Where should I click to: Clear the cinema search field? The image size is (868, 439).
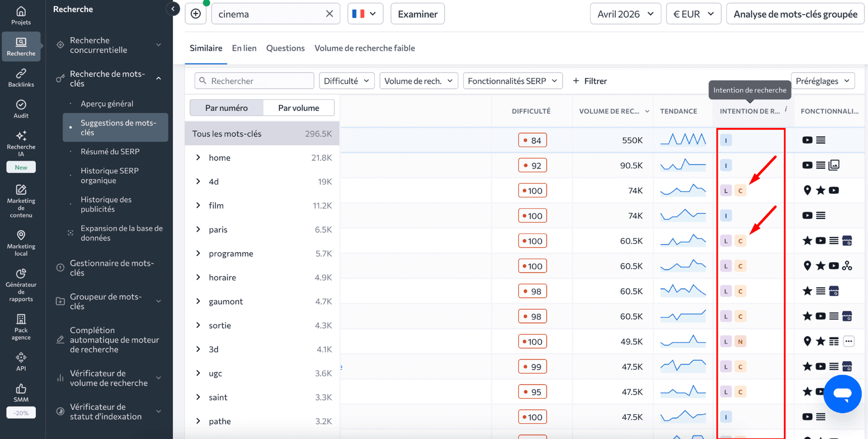(330, 14)
